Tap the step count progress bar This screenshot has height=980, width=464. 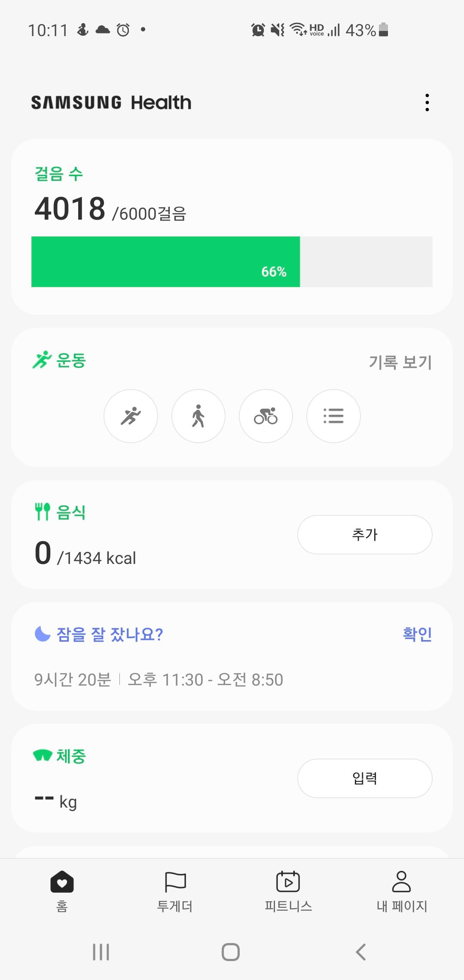[x=232, y=262]
